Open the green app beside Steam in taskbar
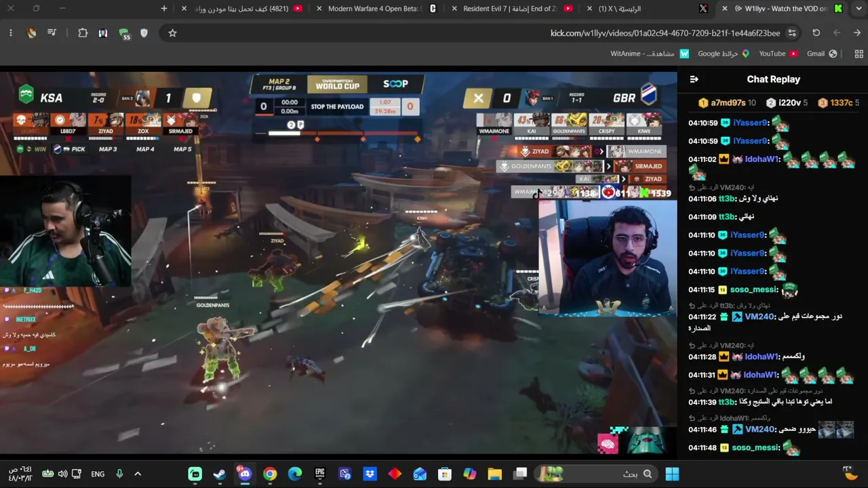 [195, 474]
